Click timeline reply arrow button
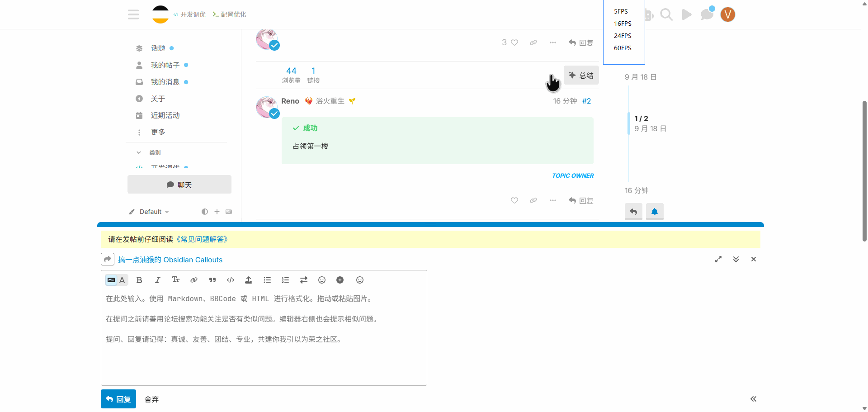This screenshot has width=868, height=412. click(633, 212)
